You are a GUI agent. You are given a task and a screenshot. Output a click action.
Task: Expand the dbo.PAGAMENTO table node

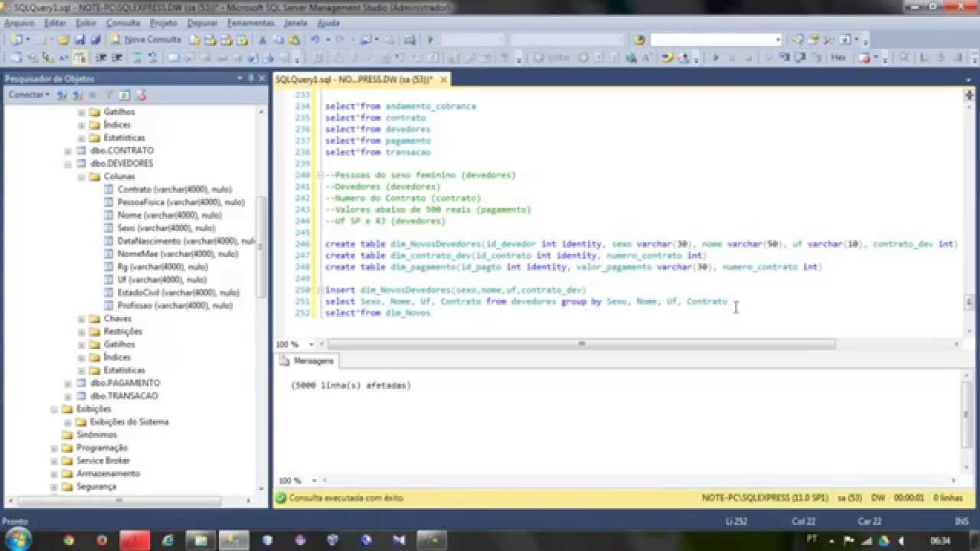pos(68,383)
